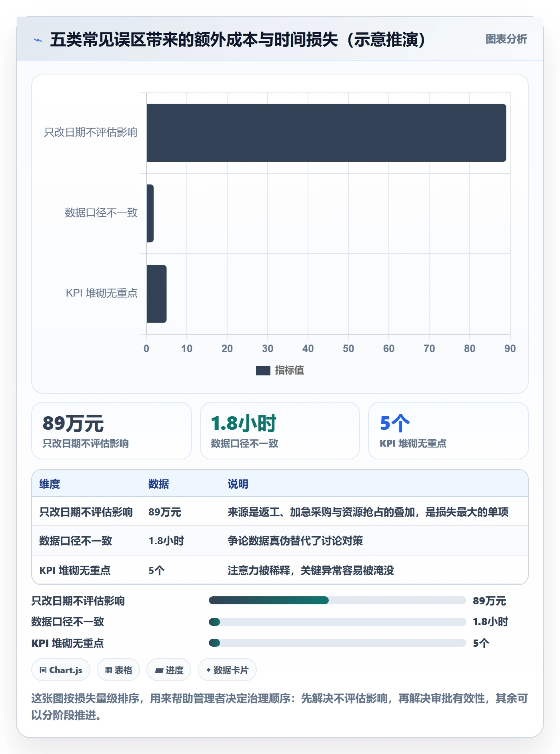This screenshot has width=560, height=754.
Task: Click the 5个 progress bar
Action: pyautogui.click(x=337, y=643)
